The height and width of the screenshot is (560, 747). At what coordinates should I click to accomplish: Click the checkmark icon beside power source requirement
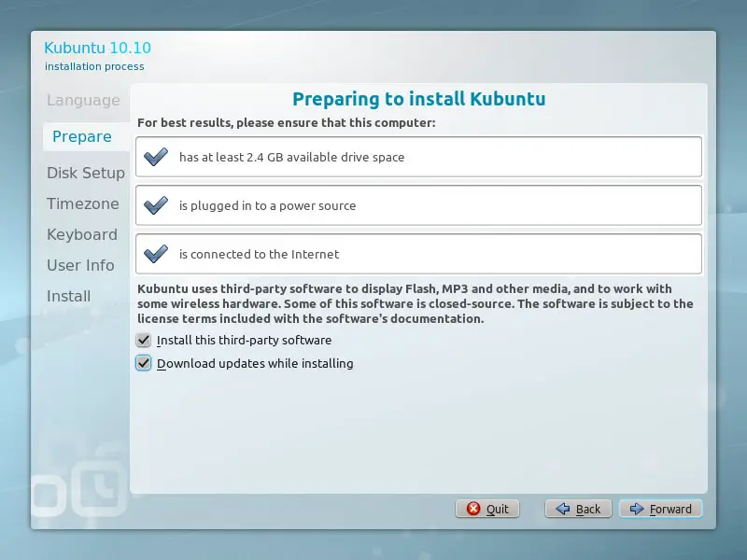click(x=156, y=205)
